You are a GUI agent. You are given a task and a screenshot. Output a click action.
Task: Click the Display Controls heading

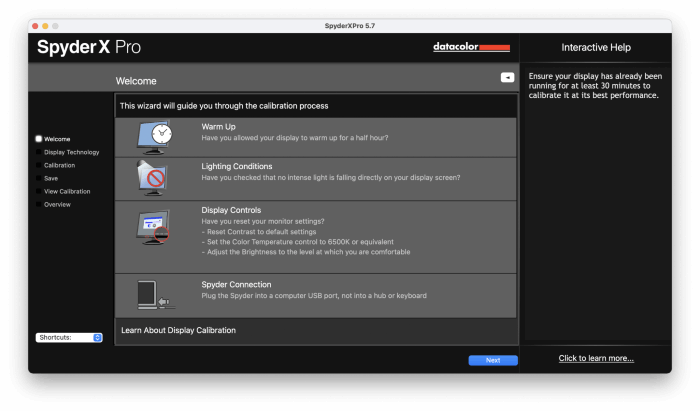[x=231, y=210]
